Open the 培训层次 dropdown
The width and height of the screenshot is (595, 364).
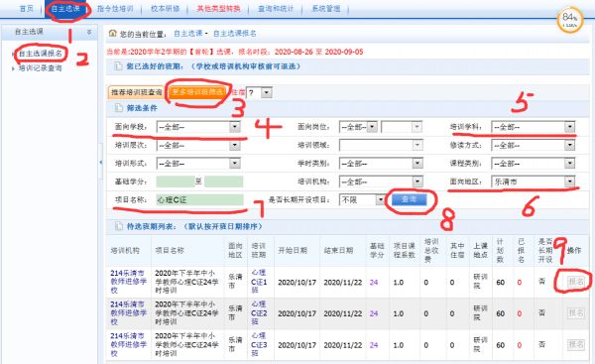(x=198, y=145)
